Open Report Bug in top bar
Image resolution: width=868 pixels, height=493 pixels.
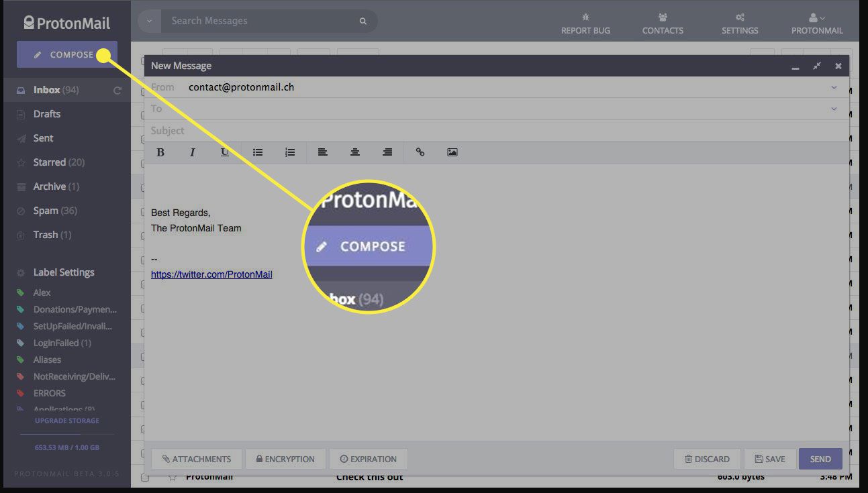(x=585, y=23)
